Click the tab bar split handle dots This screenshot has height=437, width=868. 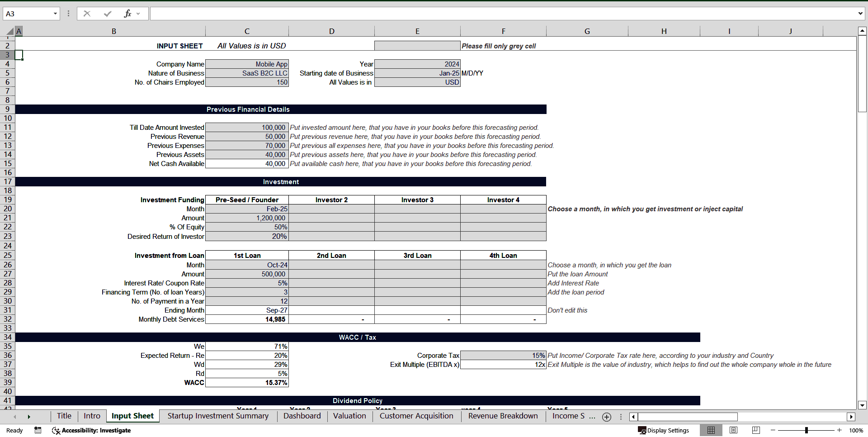point(621,417)
